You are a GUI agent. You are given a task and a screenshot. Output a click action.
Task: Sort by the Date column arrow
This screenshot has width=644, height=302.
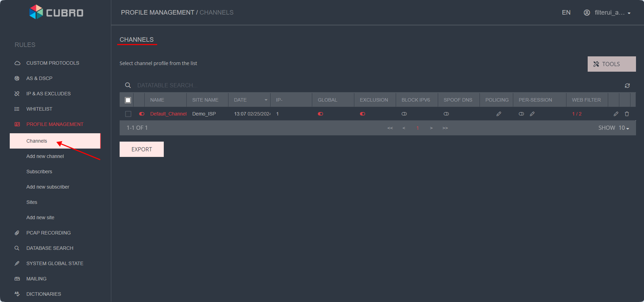(266, 100)
